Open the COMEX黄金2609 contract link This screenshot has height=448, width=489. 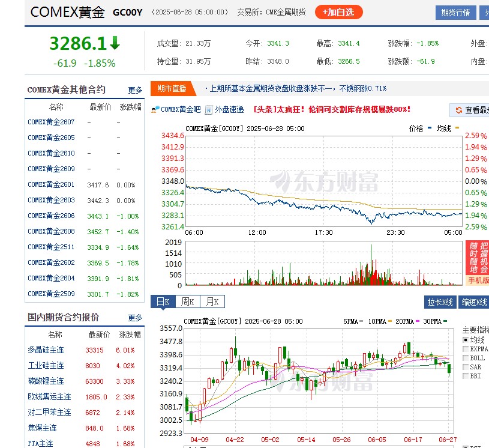pyautogui.click(x=51, y=169)
